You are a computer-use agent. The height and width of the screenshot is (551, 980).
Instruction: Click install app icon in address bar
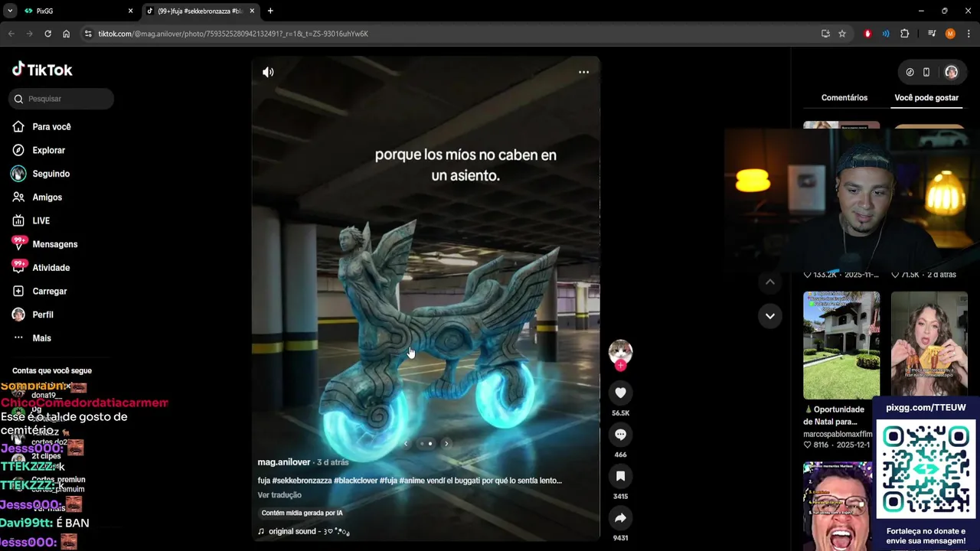click(x=825, y=34)
